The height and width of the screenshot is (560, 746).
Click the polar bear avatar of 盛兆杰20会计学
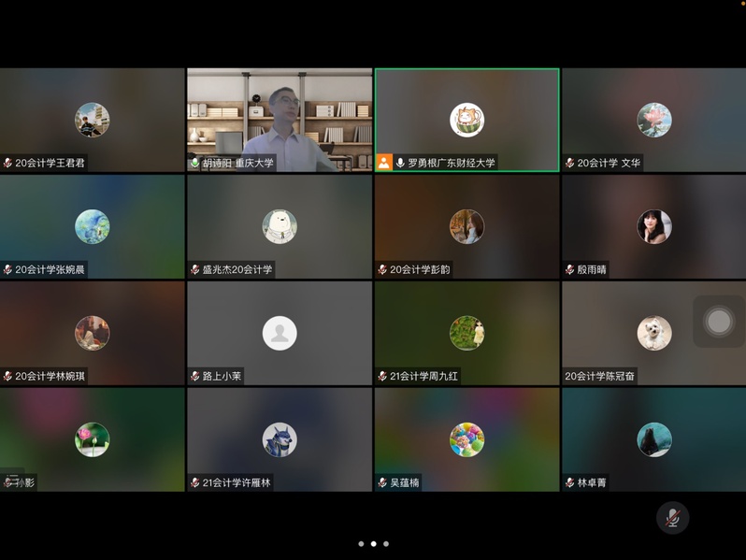pyautogui.click(x=280, y=226)
